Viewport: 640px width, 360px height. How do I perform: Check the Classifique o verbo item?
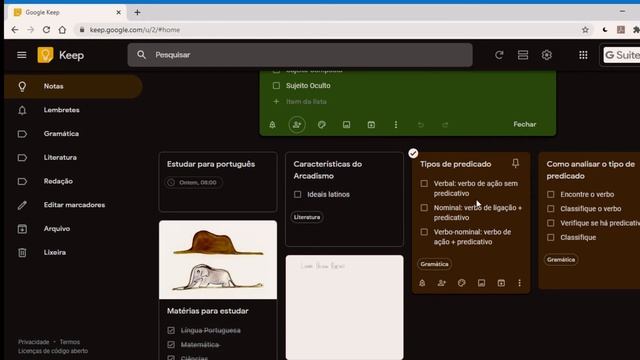[551, 209]
